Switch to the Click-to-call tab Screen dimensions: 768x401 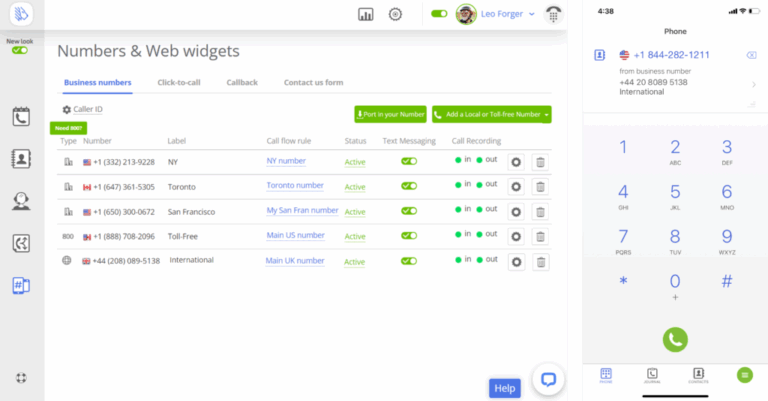point(179,82)
